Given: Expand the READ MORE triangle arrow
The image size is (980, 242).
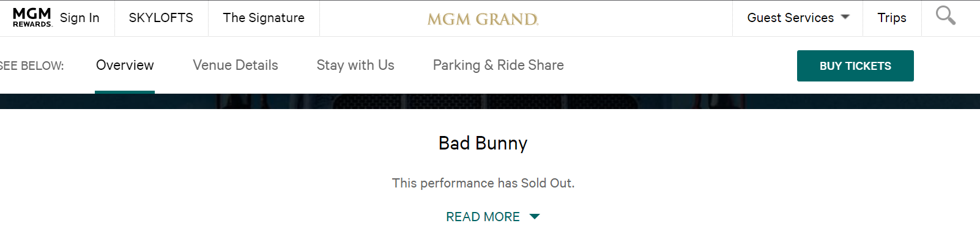Looking at the screenshot, I should 534,216.
